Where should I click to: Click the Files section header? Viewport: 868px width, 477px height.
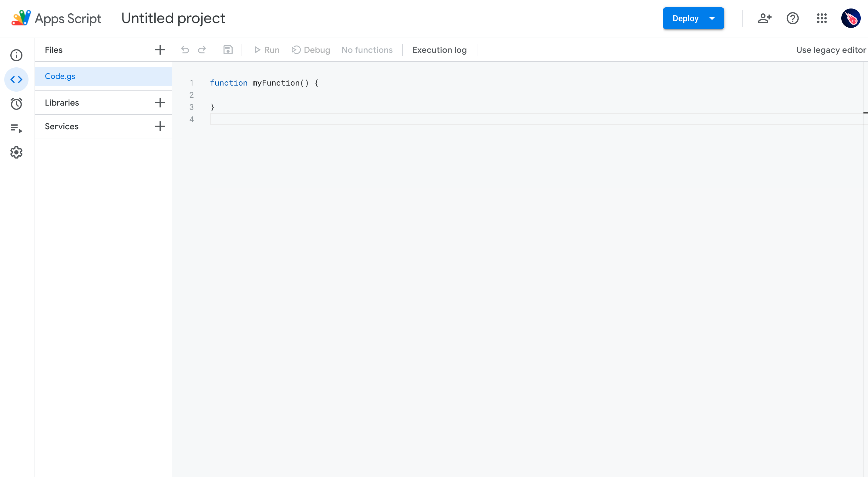tap(54, 50)
